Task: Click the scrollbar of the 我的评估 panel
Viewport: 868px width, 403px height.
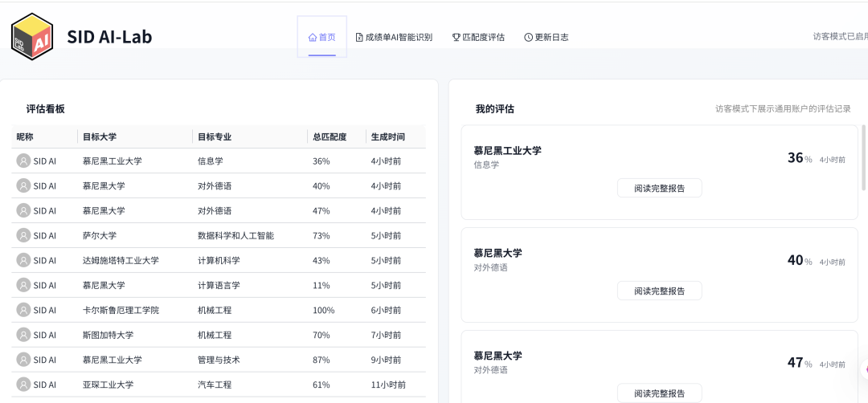Action: (863, 157)
